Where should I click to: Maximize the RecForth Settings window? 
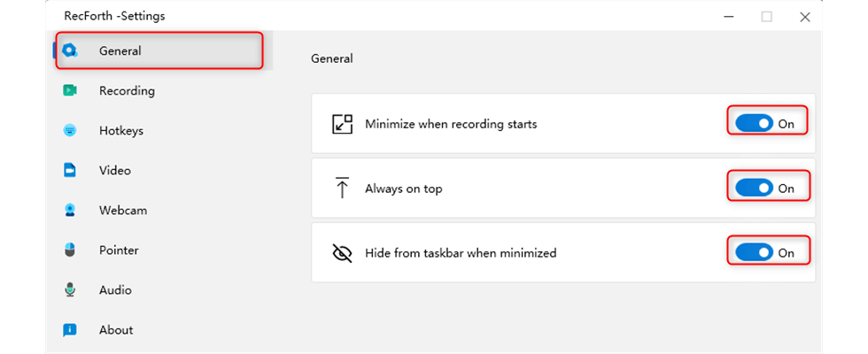767,17
